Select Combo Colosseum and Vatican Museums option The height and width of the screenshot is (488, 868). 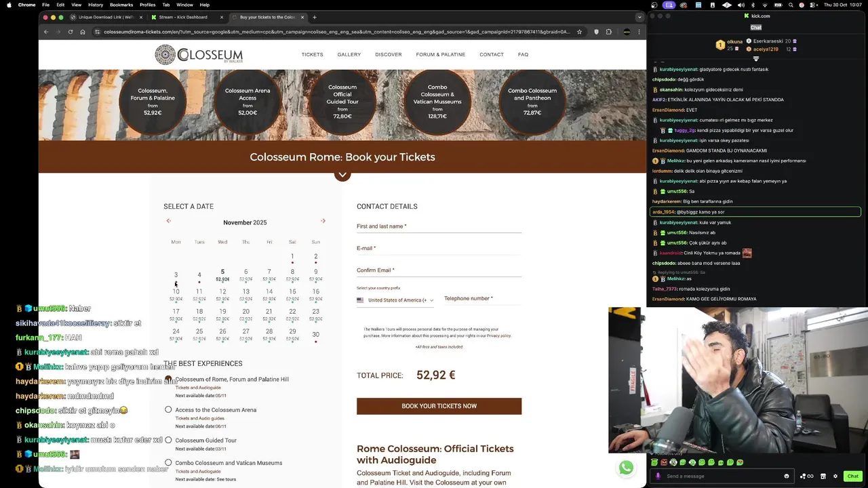168,462
